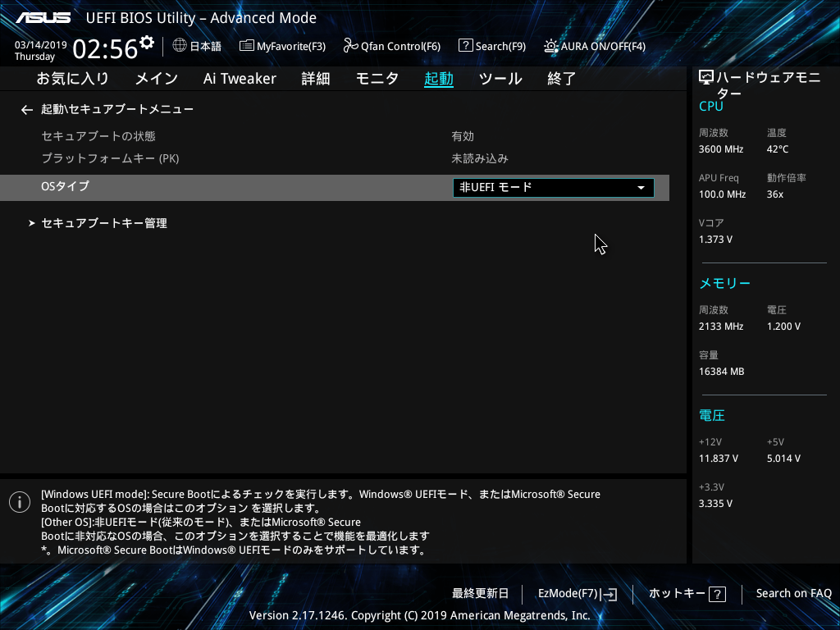Open the OSタイプ dropdown showing 非UEFI モード
This screenshot has width=840, height=630.
pyautogui.click(x=554, y=188)
